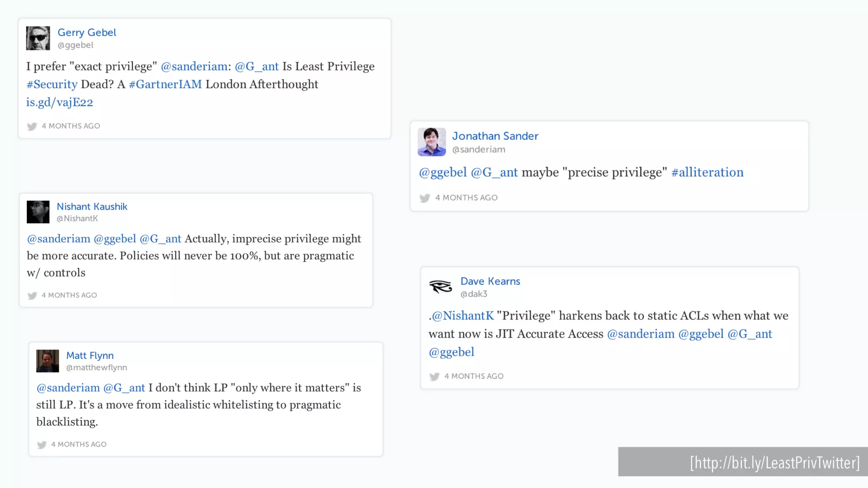
Task: Open the Nishant Kaushik profile name link
Action: [x=92, y=207]
